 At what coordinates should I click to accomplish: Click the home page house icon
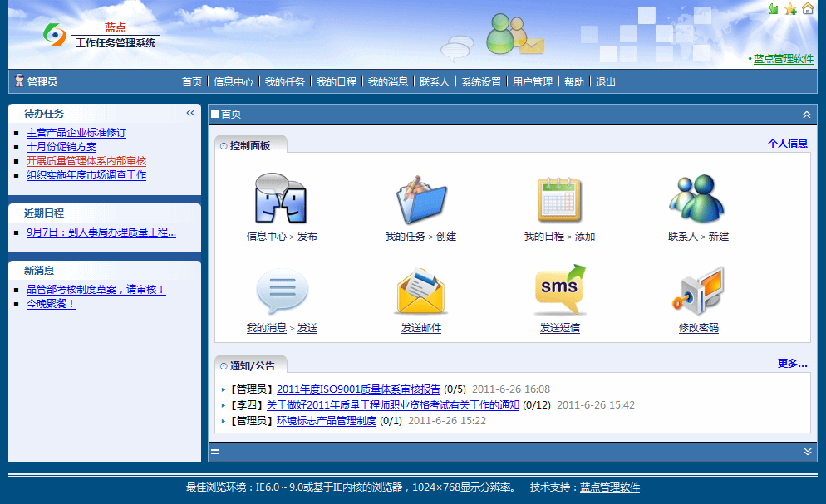(x=808, y=9)
